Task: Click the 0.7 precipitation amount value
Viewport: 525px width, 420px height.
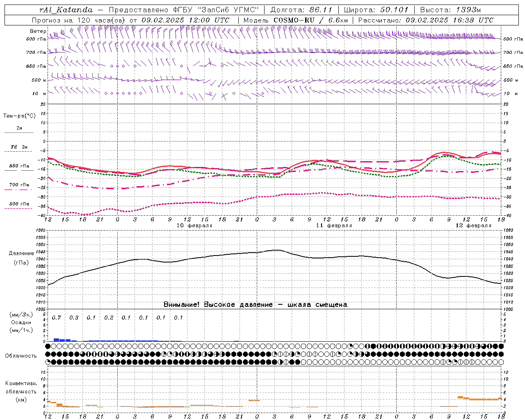Action: [x=57, y=317]
